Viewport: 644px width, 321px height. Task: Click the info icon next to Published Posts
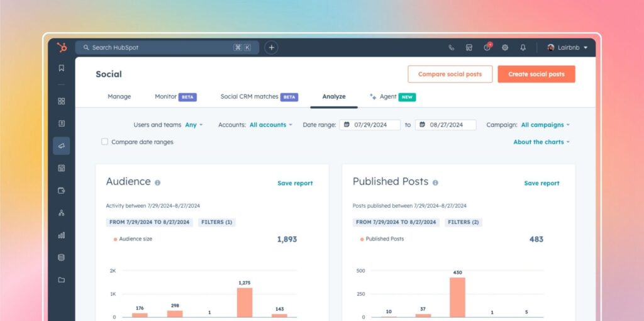tap(435, 183)
